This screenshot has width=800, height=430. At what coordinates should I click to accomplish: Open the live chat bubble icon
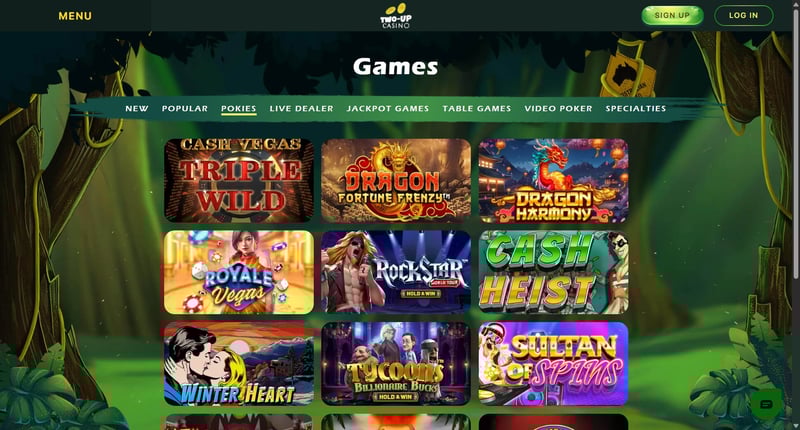click(x=766, y=405)
